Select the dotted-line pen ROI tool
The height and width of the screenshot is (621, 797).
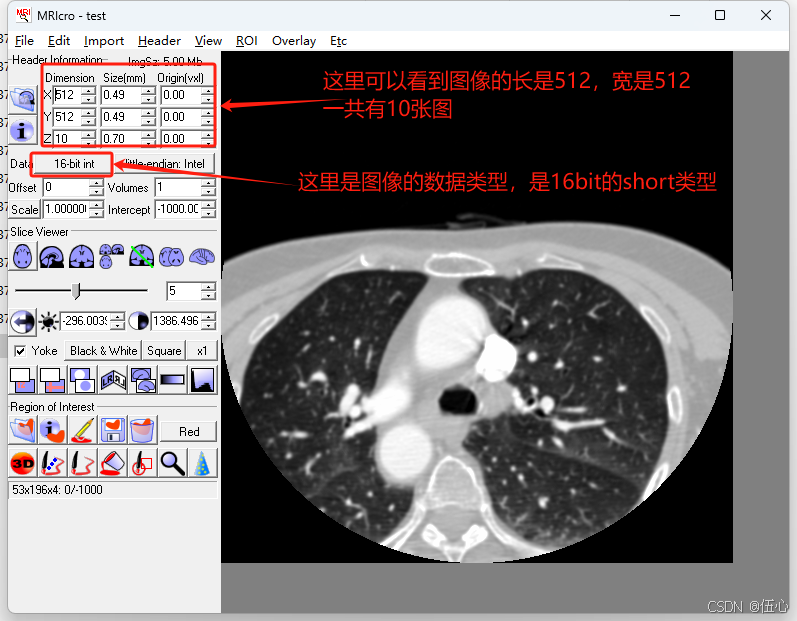(x=53, y=463)
